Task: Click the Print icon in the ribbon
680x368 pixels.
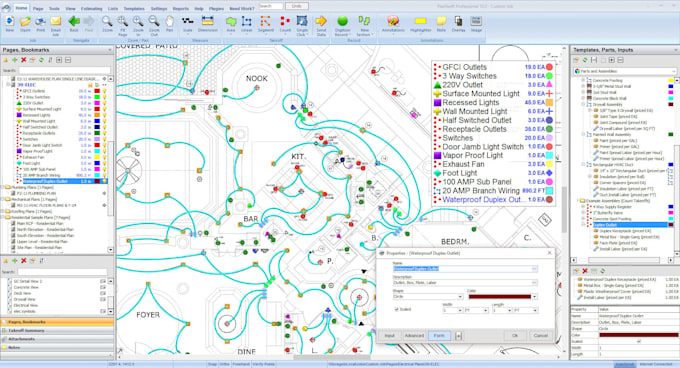Action: click(x=40, y=21)
